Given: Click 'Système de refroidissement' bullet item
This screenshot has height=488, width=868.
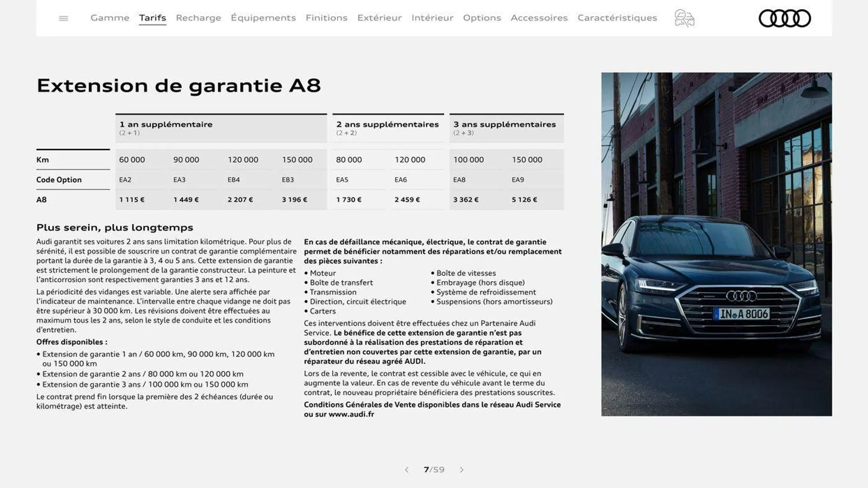Looking at the screenshot, I should 483,292.
